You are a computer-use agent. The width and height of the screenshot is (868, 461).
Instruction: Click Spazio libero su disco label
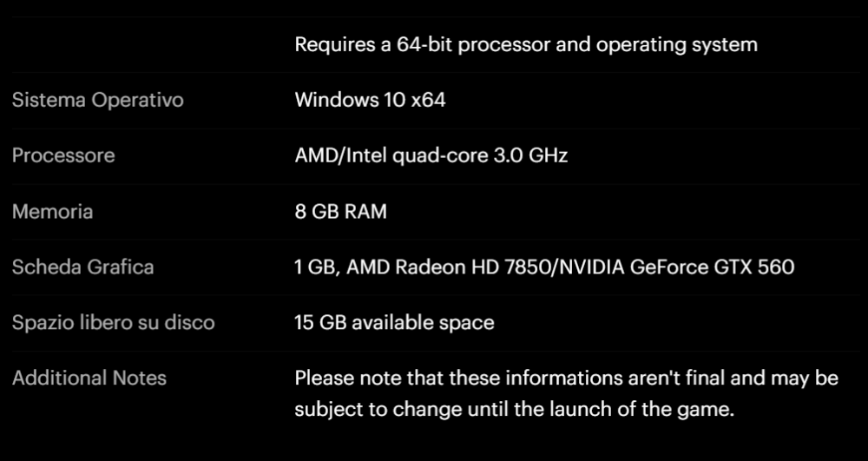[113, 322]
